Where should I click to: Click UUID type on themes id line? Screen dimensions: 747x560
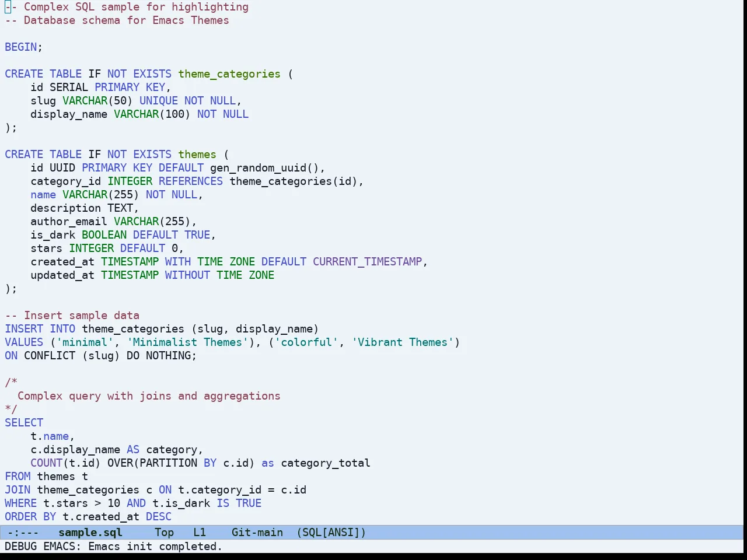(x=62, y=167)
